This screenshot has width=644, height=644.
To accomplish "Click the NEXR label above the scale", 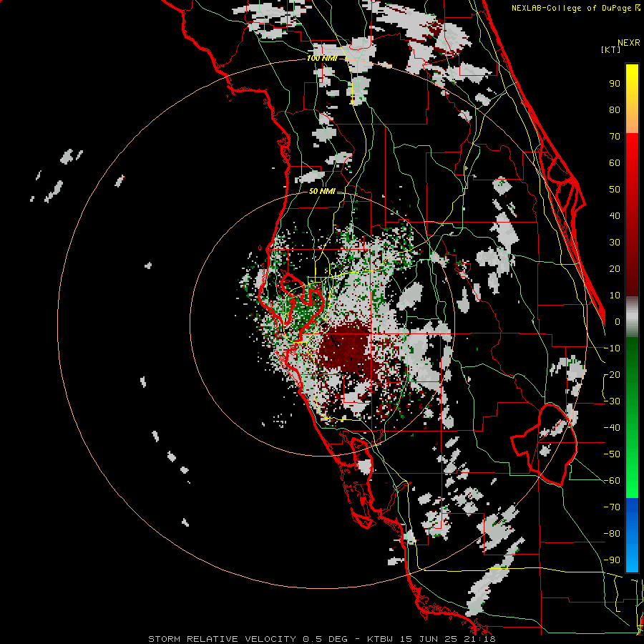I will [x=629, y=43].
